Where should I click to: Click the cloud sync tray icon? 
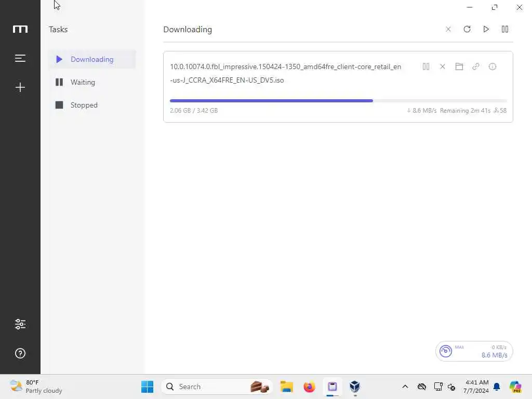click(422, 387)
